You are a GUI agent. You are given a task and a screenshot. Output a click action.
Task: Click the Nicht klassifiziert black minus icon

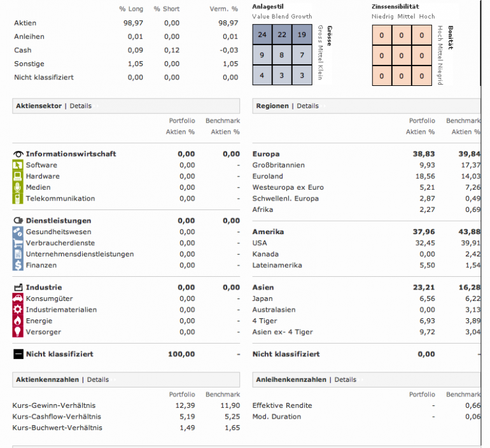pos(18,354)
